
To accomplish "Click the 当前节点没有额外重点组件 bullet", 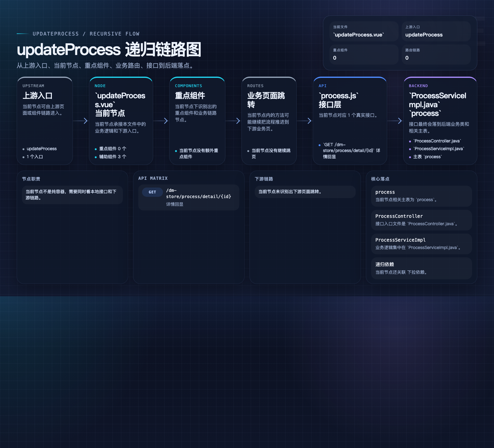I will [x=199, y=154].
